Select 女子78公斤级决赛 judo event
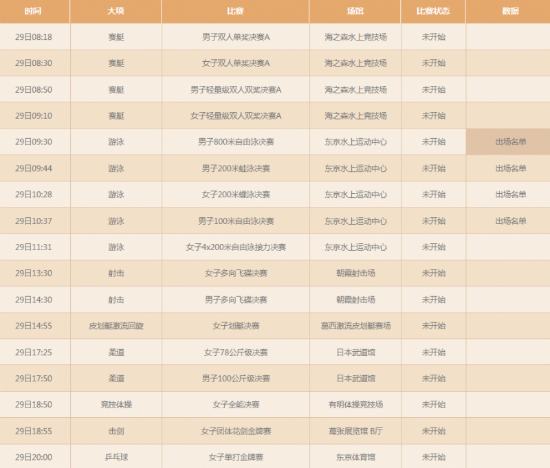Image resolution: width=550 pixels, height=468 pixels. pos(236,352)
